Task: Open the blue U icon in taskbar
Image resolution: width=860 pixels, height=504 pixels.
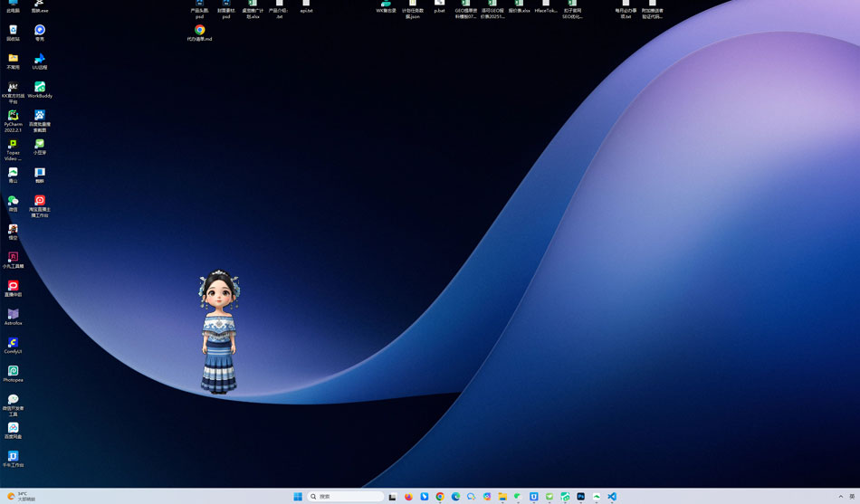Action: point(534,497)
